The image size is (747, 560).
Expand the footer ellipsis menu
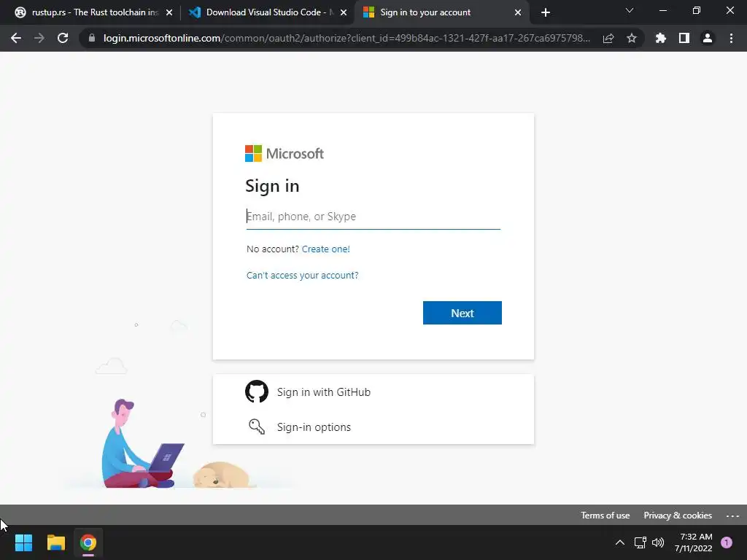coord(732,516)
